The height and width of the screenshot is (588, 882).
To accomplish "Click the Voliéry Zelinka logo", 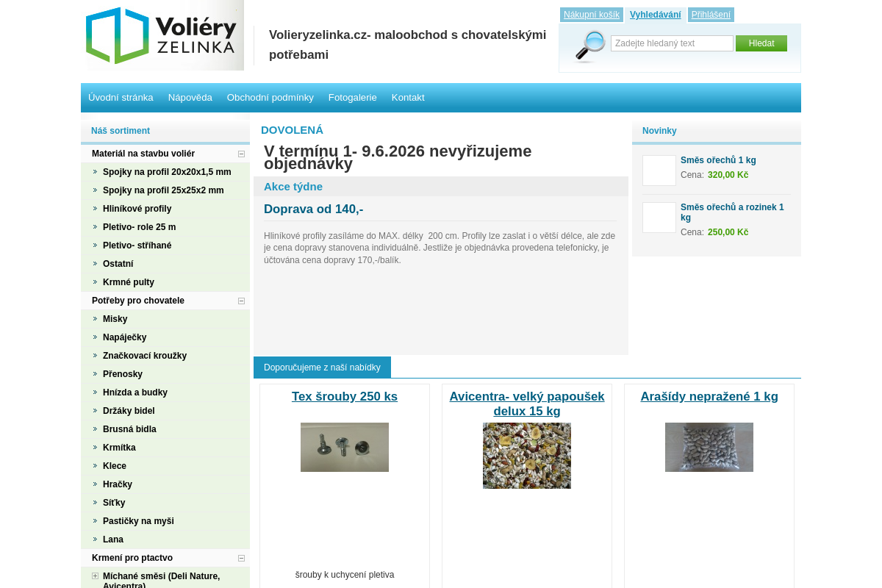I will coord(163,35).
